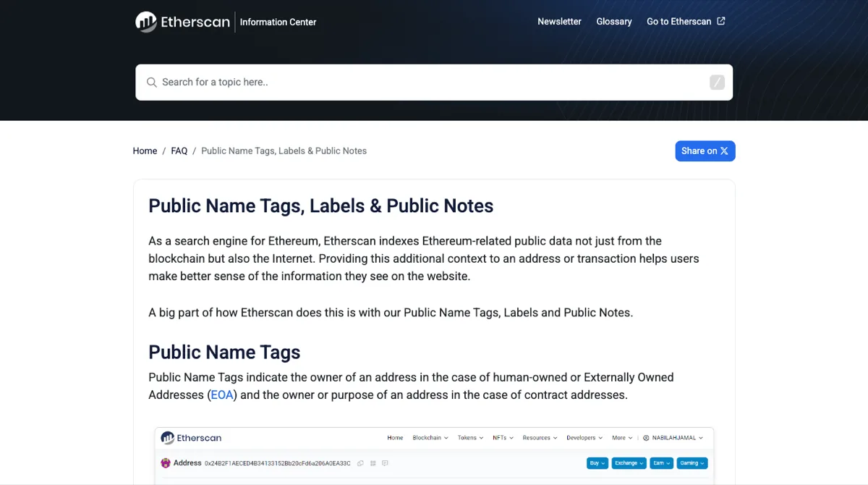868x485 pixels.
Task: Click NFTs dropdown in the embedded Etherscan screenshot
Action: 503,438
